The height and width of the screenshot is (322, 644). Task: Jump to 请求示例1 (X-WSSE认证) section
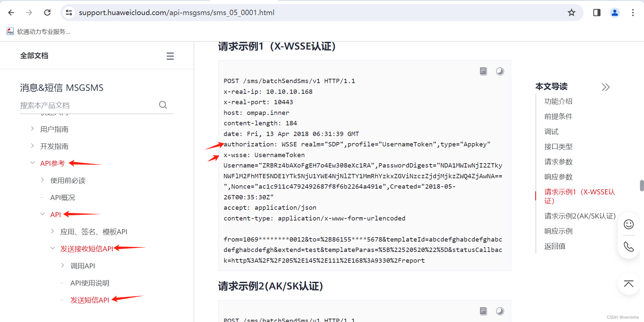click(580, 196)
